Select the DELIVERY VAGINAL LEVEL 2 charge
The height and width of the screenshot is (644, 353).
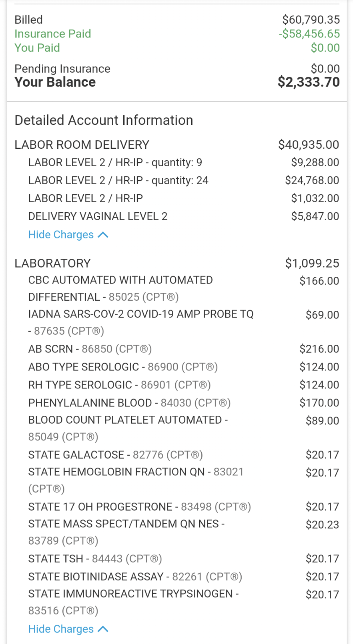click(98, 216)
